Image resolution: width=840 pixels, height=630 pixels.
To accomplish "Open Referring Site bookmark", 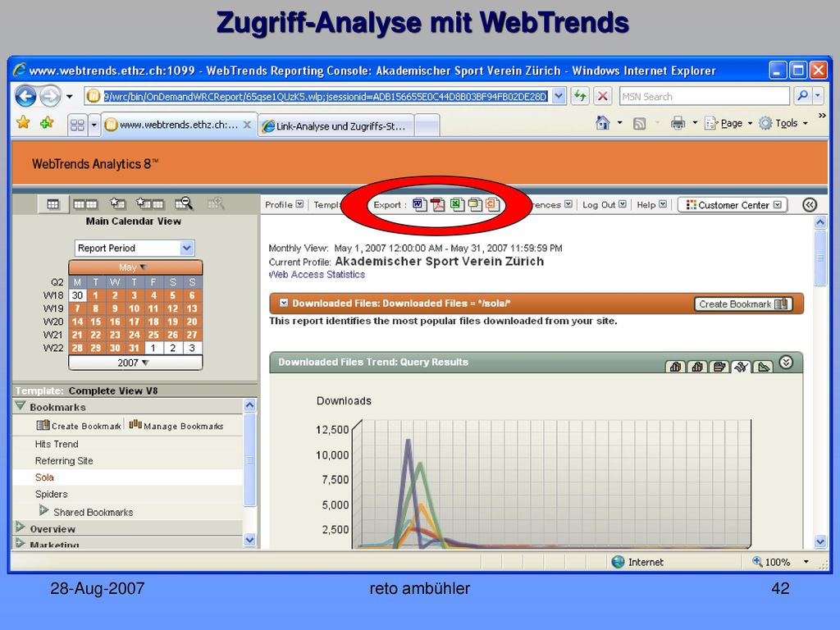I will coord(64,461).
